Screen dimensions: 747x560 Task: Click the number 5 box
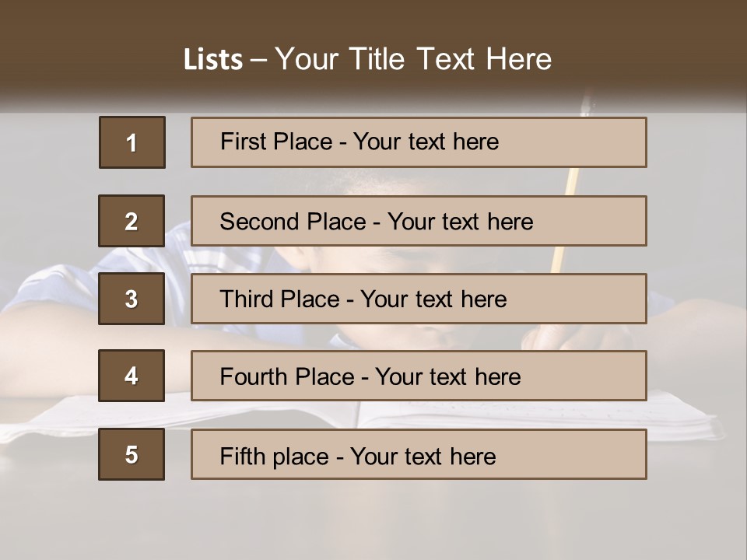pyautogui.click(x=132, y=454)
